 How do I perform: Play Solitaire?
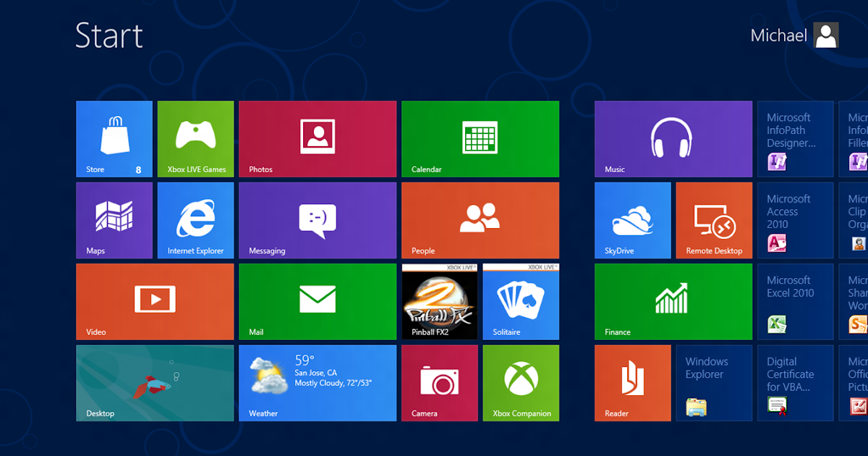point(521,302)
